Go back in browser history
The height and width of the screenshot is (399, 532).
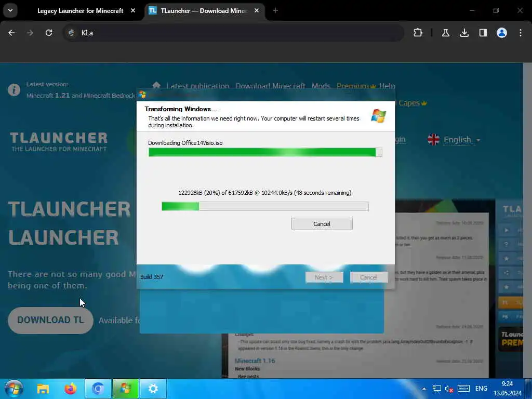(11, 33)
